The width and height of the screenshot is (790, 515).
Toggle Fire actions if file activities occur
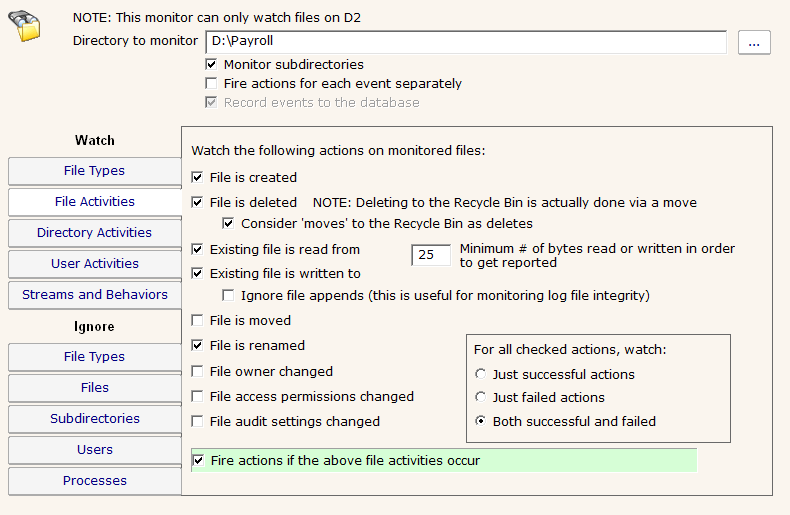(198, 461)
